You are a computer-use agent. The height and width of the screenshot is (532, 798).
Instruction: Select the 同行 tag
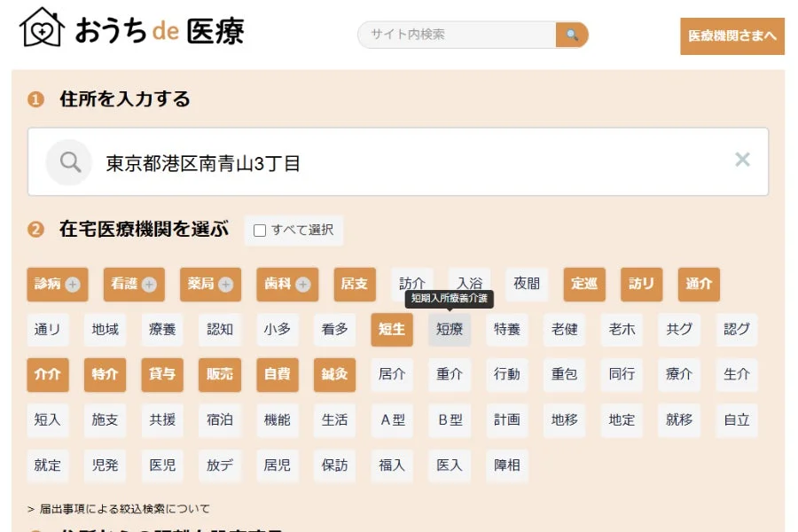(x=622, y=375)
